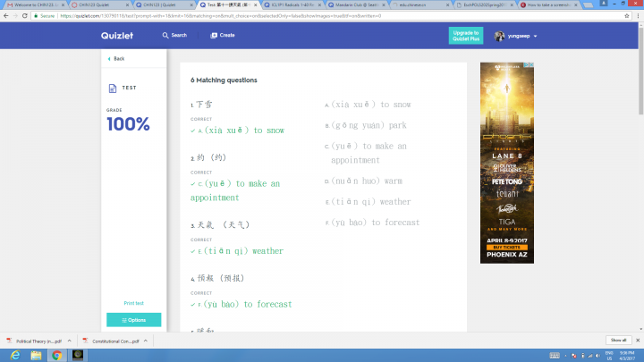Click Show all downloads button
This screenshot has height=362, width=644.
click(619, 341)
